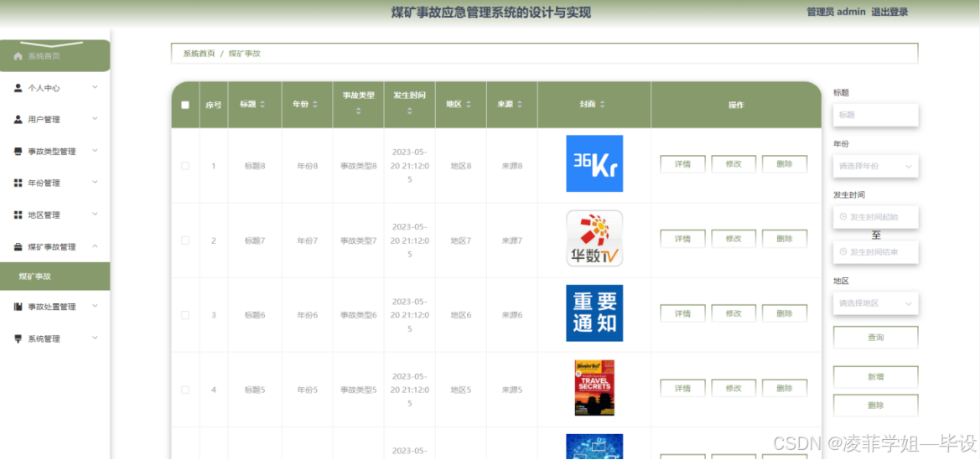
Task: Check the row checkbox for 标题6
Action: coord(185,315)
